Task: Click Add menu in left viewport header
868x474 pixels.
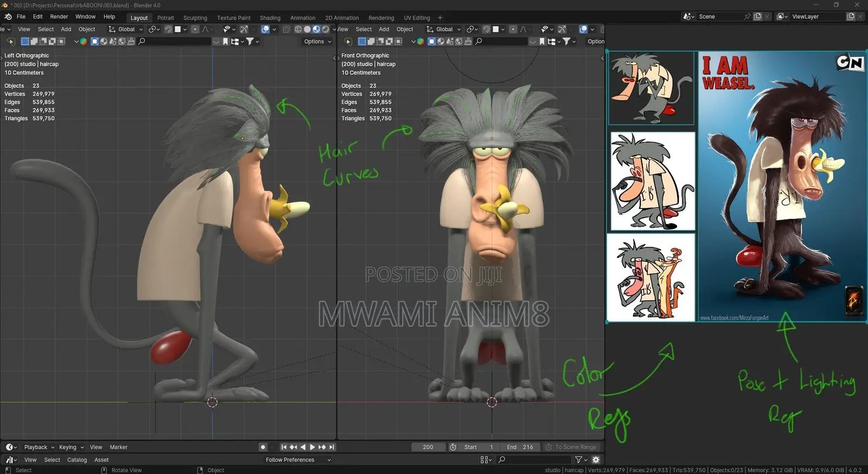Action: coord(66,29)
